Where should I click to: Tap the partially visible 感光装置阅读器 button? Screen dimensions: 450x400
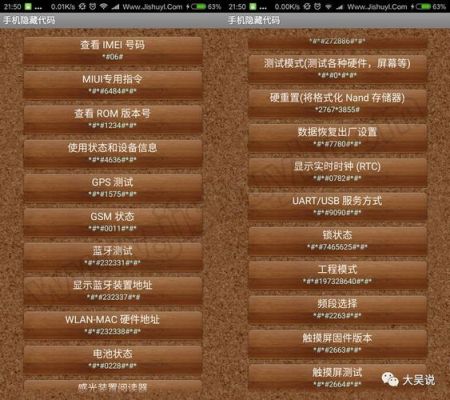click(x=113, y=386)
